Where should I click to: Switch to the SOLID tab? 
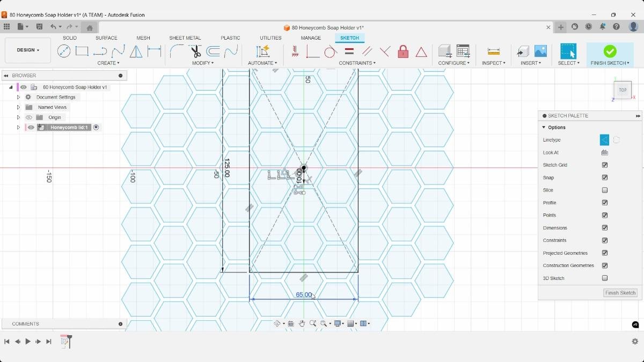point(70,38)
